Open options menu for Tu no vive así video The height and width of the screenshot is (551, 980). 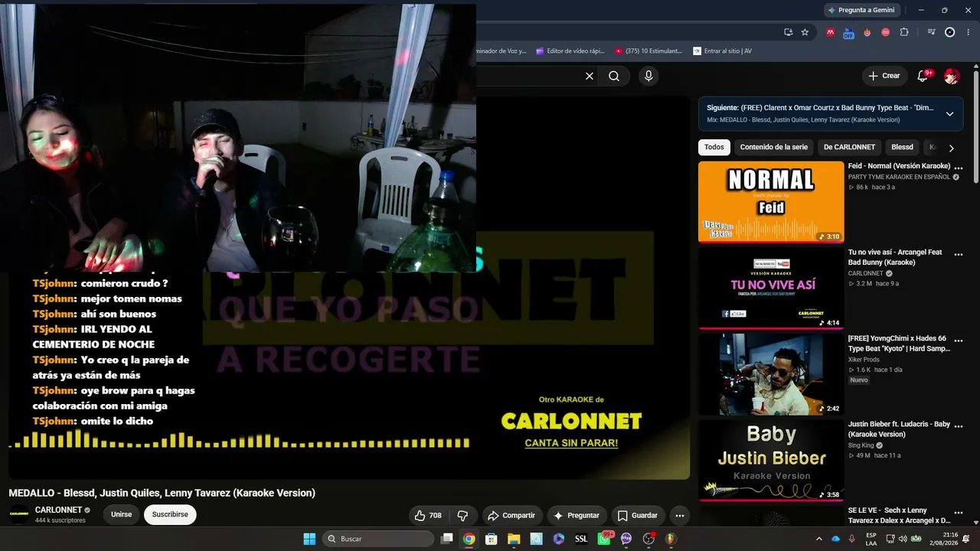click(958, 254)
